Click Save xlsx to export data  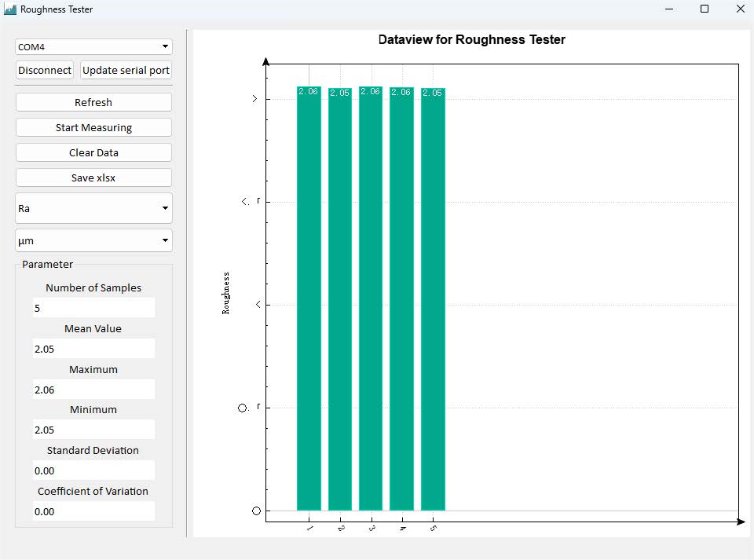(x=93, y=178)
